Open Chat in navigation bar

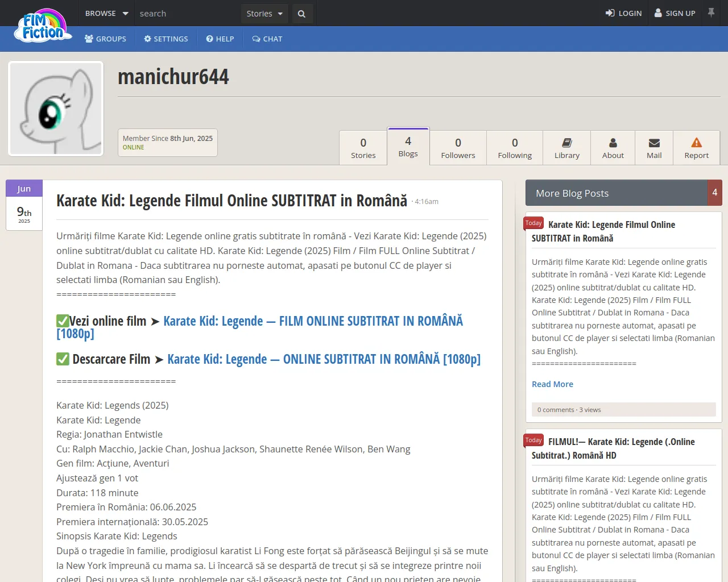pos(267,39)
